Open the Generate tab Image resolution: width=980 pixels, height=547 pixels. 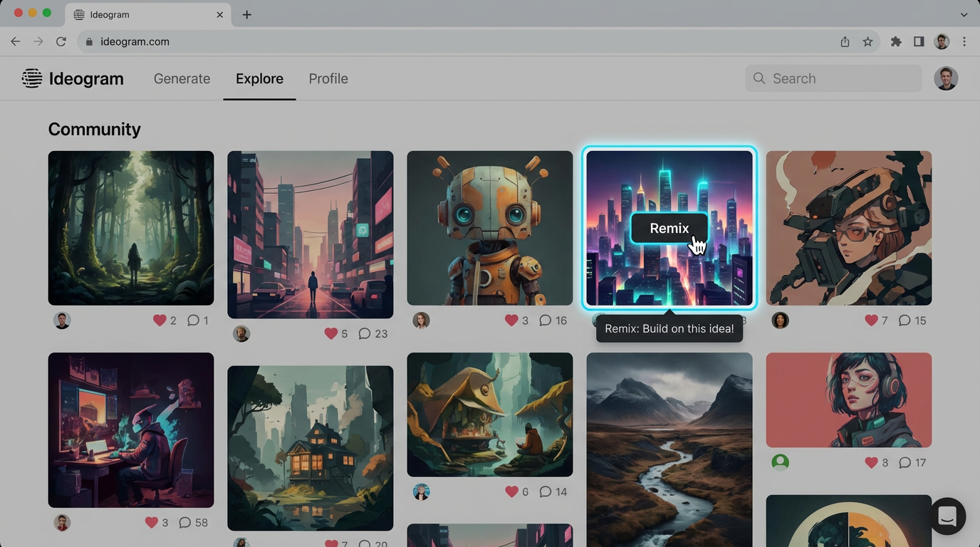(x=182, y=78)
